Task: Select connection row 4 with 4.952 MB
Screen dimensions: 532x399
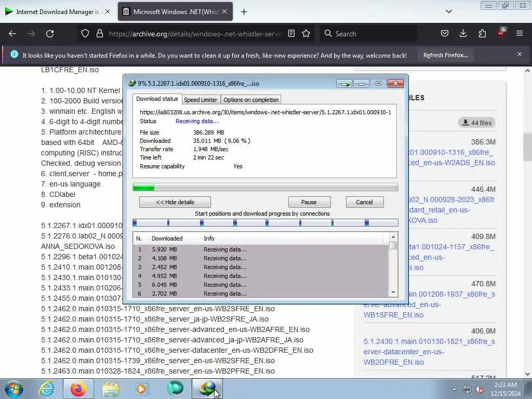Action: tap(261, 276)
